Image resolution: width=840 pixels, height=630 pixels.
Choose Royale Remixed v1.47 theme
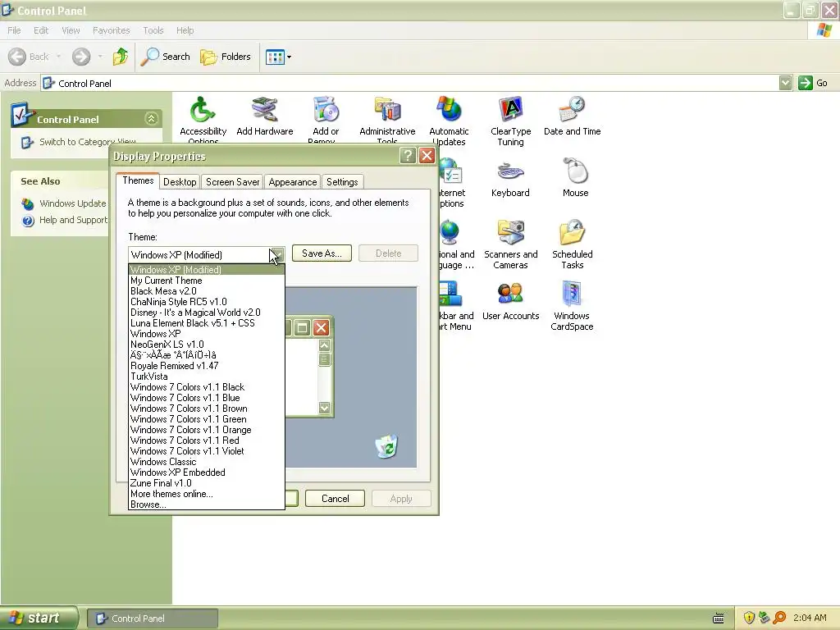click(206, 366)
